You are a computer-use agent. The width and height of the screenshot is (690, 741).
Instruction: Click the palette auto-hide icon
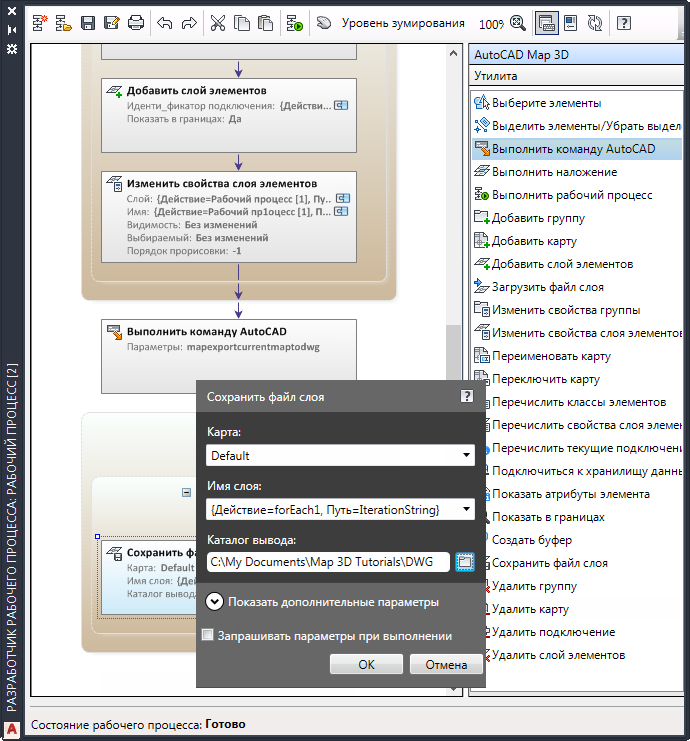pyautogui.click(x=12, y=30)
